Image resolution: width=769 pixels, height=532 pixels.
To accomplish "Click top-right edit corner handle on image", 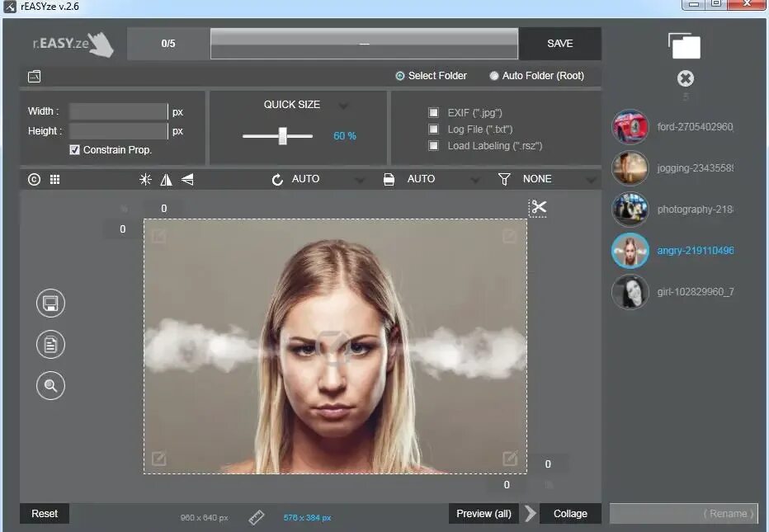I will pos(510,237).
